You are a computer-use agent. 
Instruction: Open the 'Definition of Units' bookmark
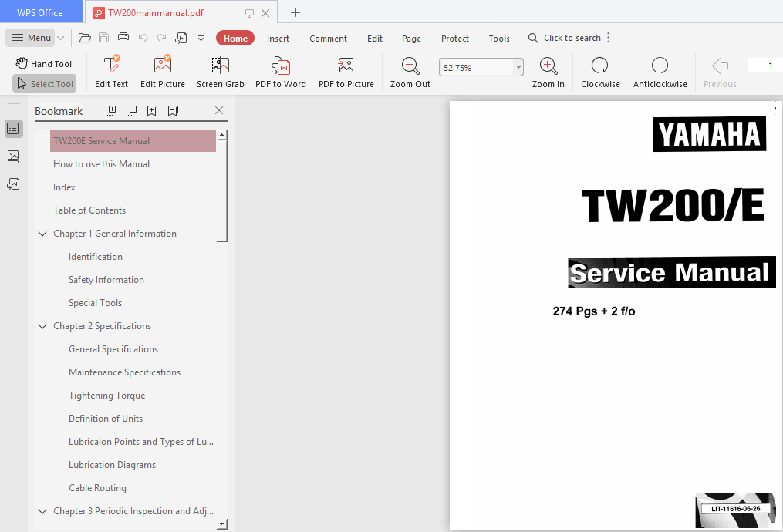tap(106, 419)
